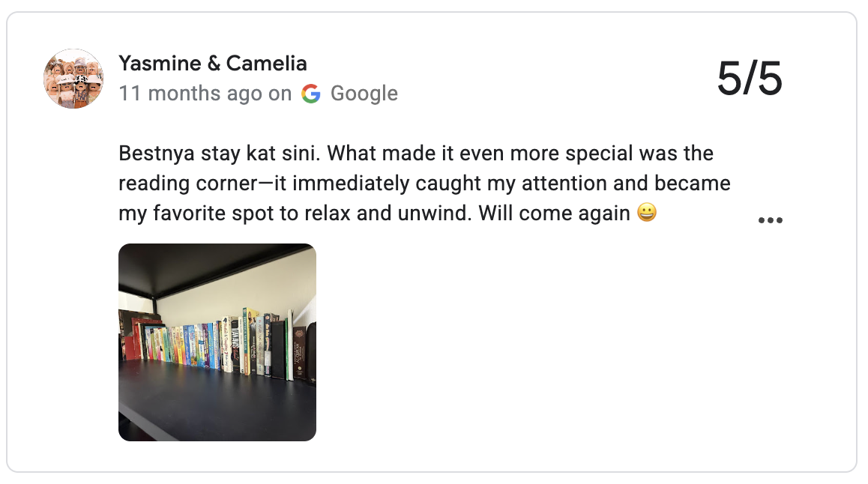Click the "11 months ago" timestamp
The width and height of the screenshot is (868, 484).
pyautogui.click(x=190, y=94)
